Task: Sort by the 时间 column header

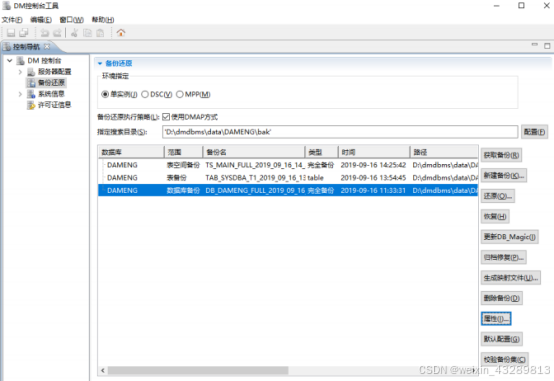Action: 374,152
